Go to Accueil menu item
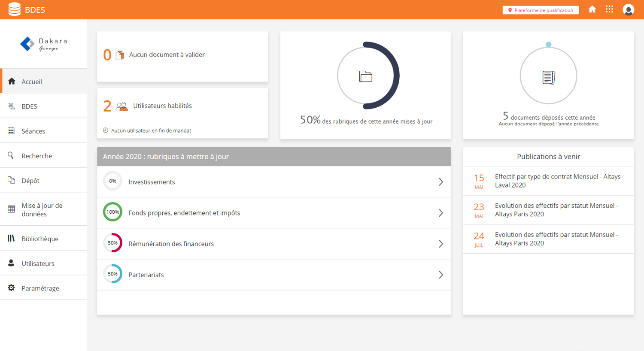This screenshot has width=644, height=351. coord(43,81)
